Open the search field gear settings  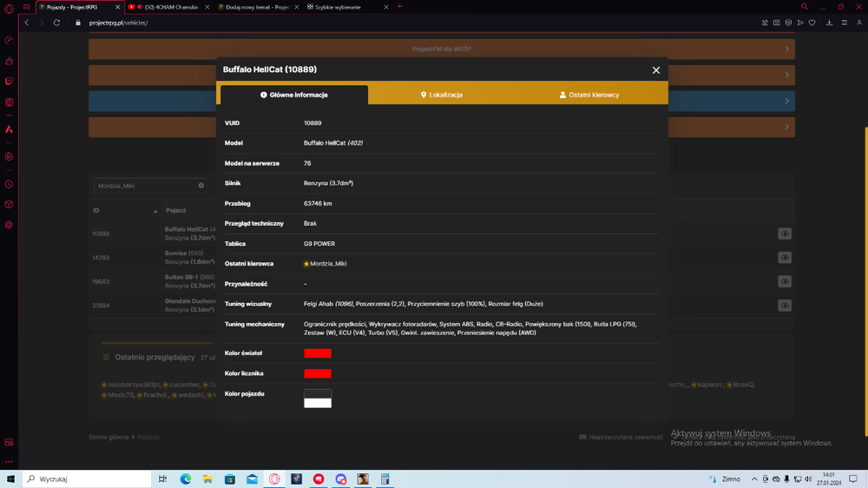point(201,186)
